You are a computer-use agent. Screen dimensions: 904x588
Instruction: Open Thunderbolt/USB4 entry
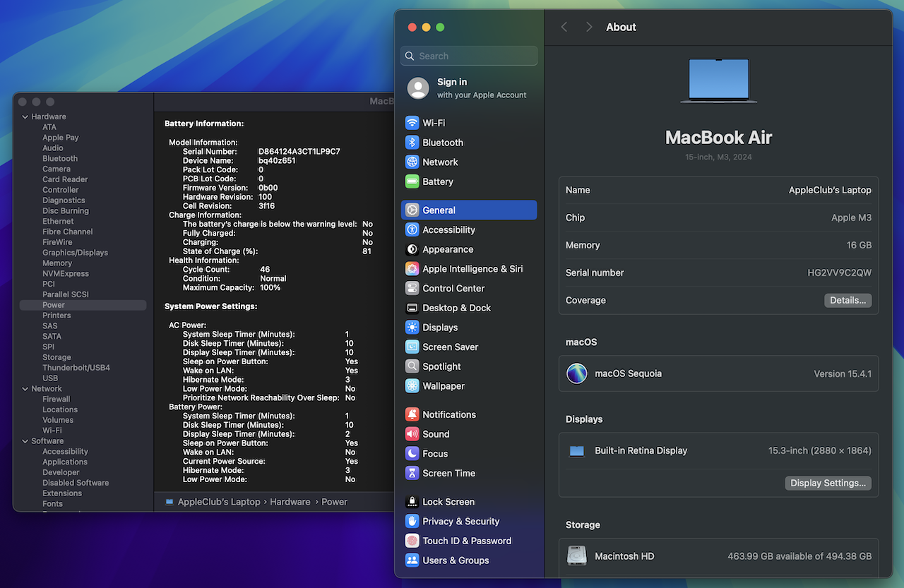[76, 368]
